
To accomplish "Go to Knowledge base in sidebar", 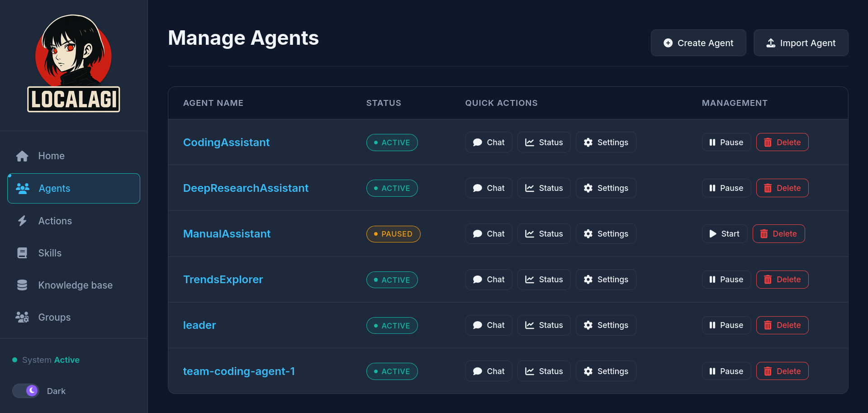I will coord(75,285).
